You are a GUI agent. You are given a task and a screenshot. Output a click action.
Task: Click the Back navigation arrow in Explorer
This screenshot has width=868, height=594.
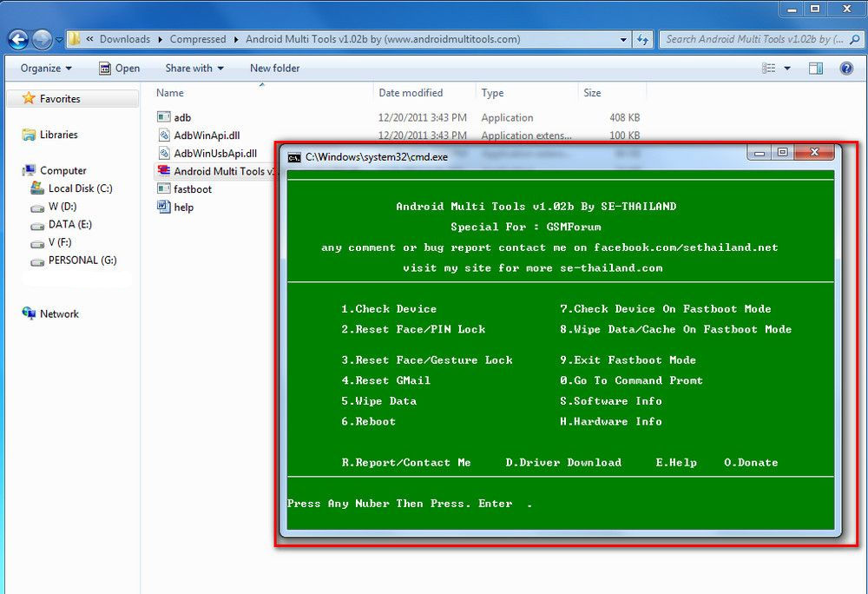click(x=18, y=39)
